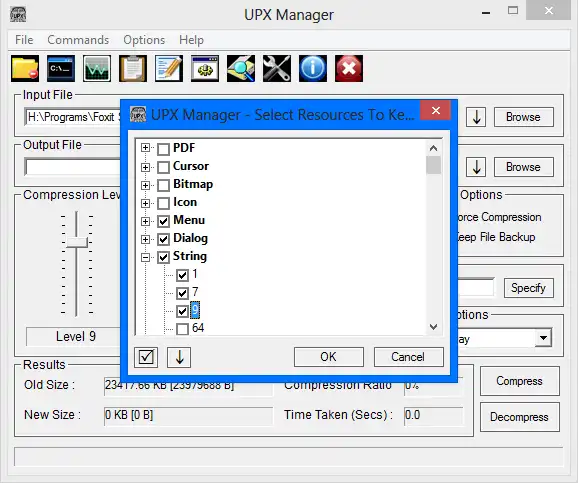Uncheck the Menu resource checkbox
This screenshot has width=578, height=483.
[163, 221]
